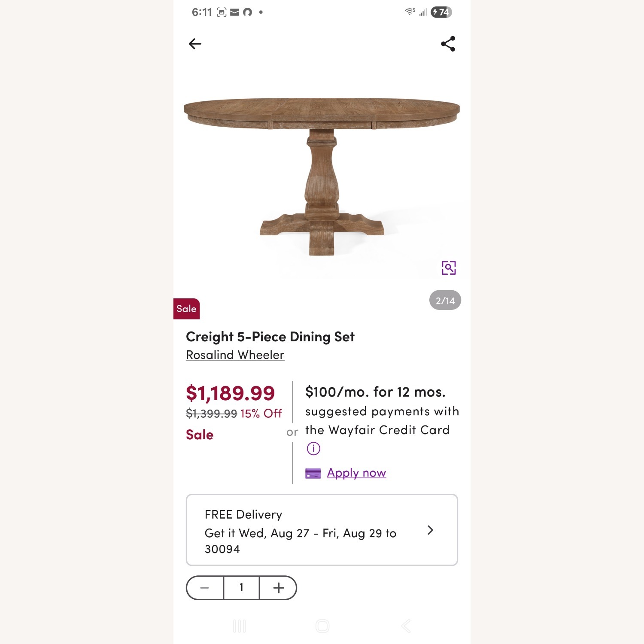Viewport: 644px width, 644px height.
Task: Tap the battery indicator in status bar
Action: [x=441, y=12]
